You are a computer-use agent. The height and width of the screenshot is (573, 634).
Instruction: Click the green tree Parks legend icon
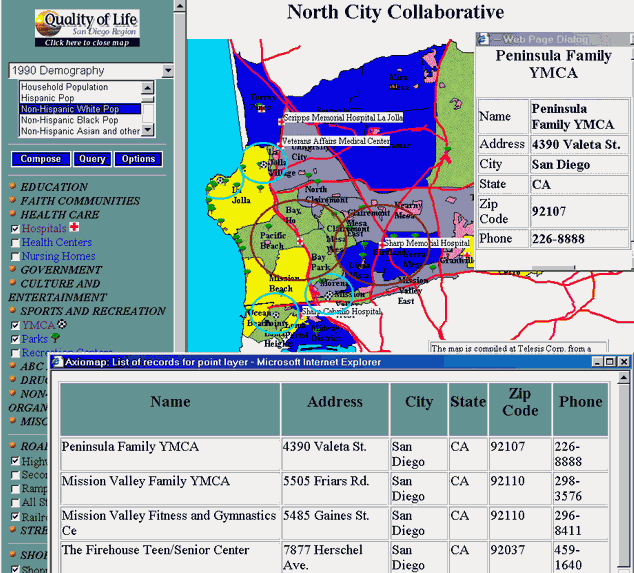[56, 339]
